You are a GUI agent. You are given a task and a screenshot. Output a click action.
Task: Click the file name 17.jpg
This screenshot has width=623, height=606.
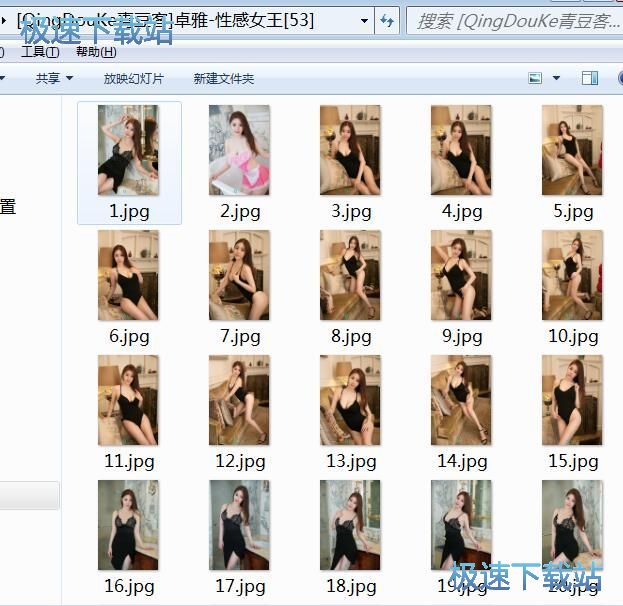[240, 587]
